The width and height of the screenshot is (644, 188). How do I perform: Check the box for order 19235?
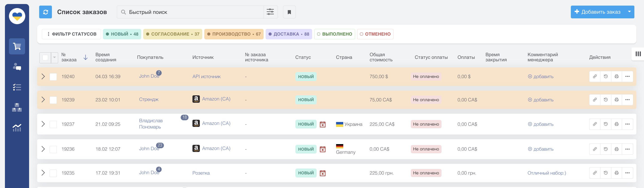pyautogui.click(x=53, y=173)
